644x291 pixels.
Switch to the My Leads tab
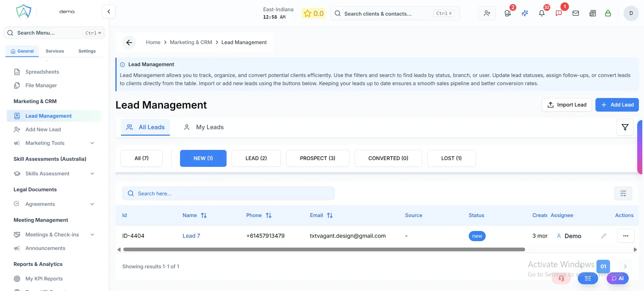(204, 127)
